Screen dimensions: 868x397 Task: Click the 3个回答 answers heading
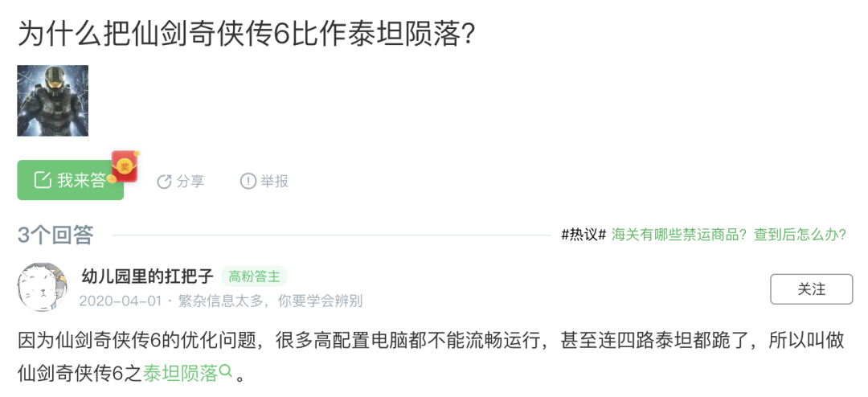tap(55, 235)
